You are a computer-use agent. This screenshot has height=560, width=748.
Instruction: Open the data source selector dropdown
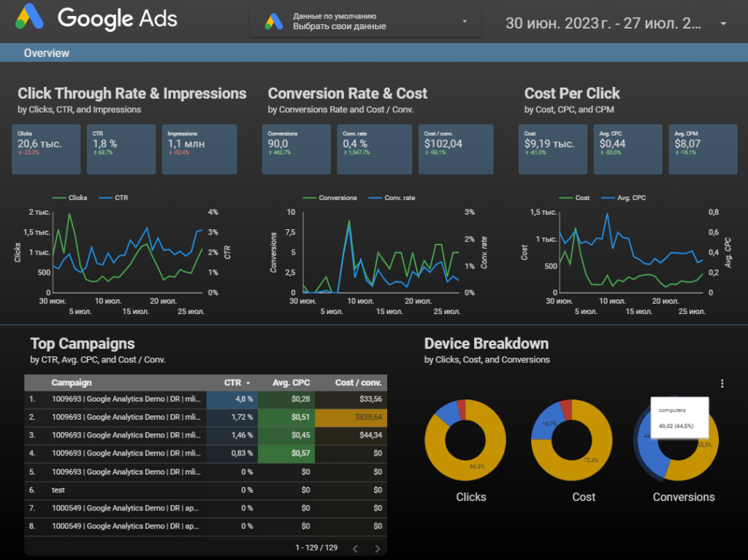pyautogui.click(x=365, y=21)
